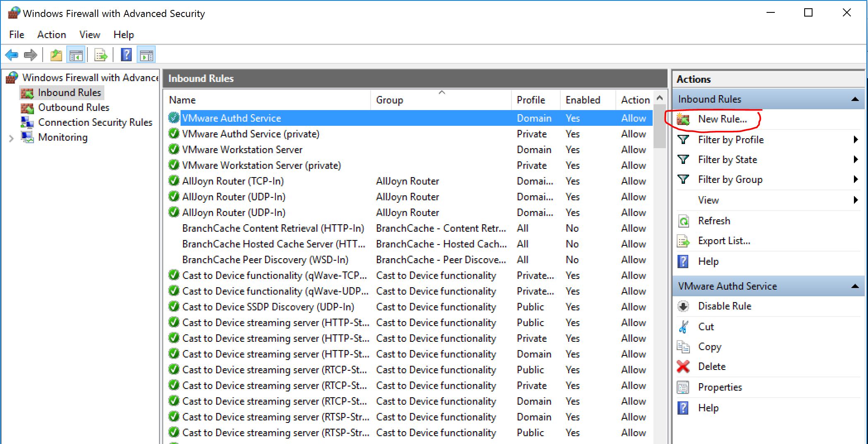
Task: Click the Forward arrow toolbar icon
Action: click(31, 55)
